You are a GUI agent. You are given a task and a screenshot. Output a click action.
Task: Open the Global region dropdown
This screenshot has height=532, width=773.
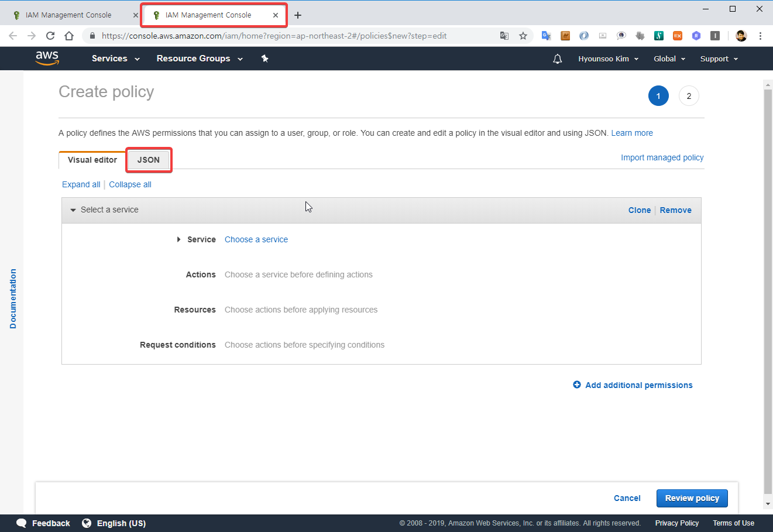pyautogui.click(x=669, y=59)
